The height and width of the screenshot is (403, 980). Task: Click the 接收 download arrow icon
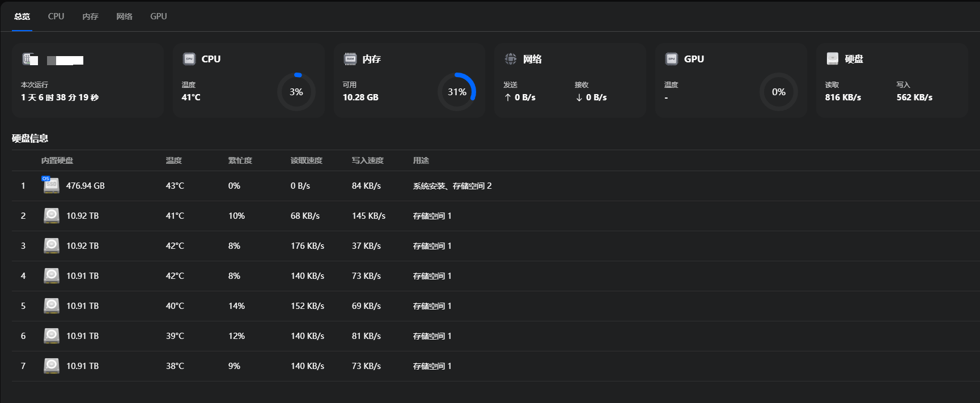(579, 97)
